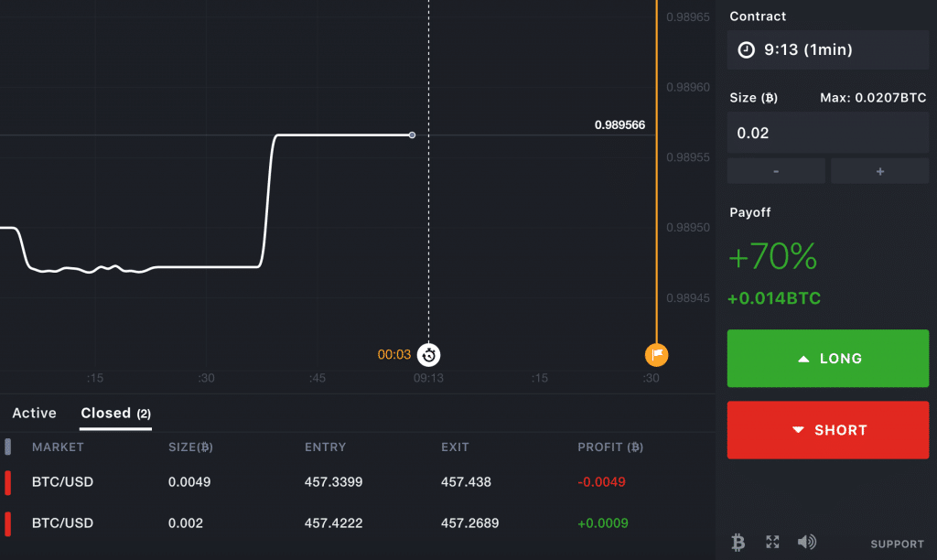Increase size with the plus button
Screen dimensions: 937x560
click(x=879, y=171)
